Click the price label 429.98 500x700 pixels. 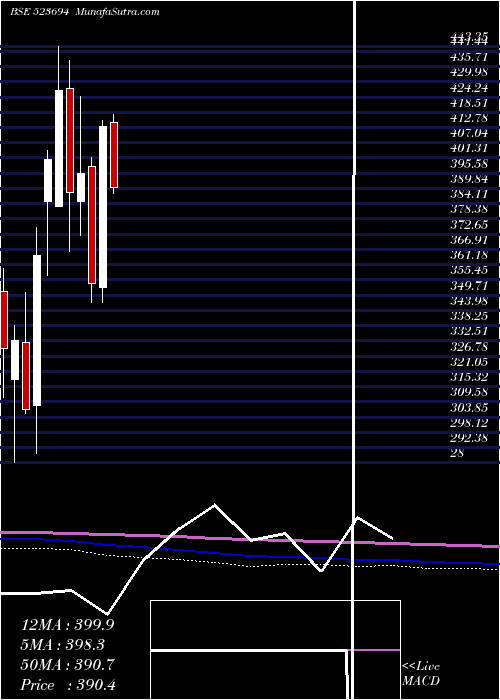point(469,72)
